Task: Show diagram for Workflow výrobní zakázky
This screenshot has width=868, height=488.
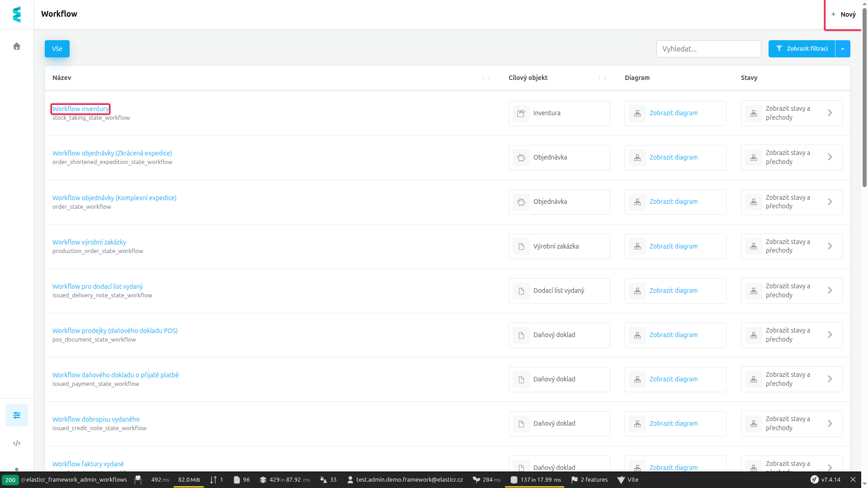Action: (674, 246)
